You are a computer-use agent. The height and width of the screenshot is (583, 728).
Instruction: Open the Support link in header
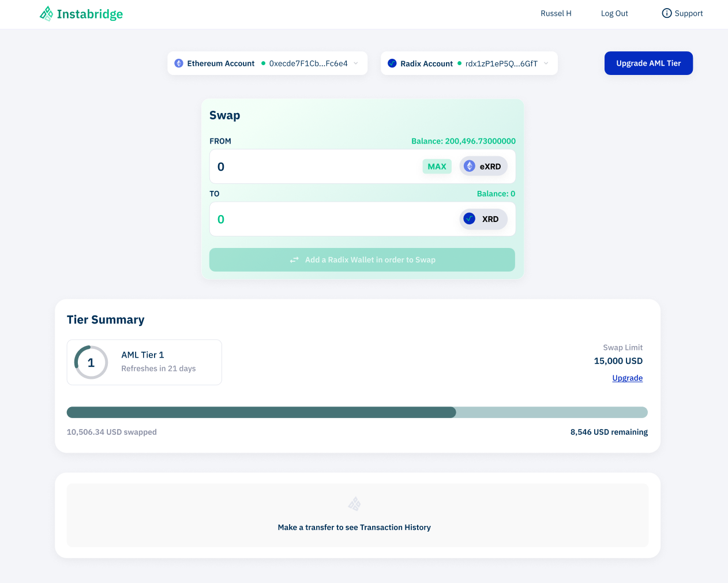click(x=682, y=13)
